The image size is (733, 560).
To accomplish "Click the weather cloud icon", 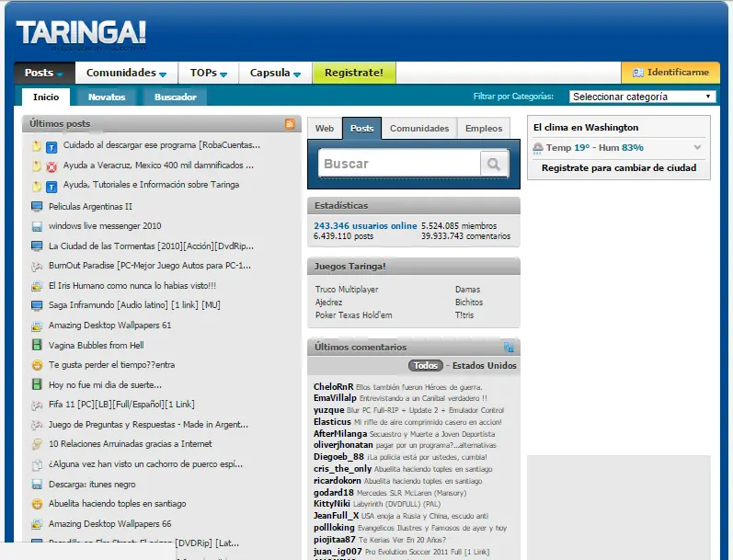I will (538, 148).
